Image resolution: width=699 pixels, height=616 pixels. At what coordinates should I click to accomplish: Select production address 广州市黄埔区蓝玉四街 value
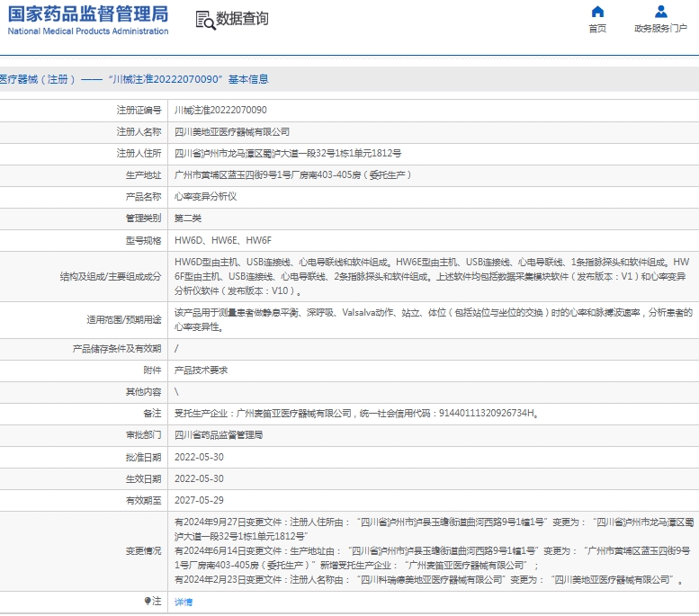[x=293, y=174]
